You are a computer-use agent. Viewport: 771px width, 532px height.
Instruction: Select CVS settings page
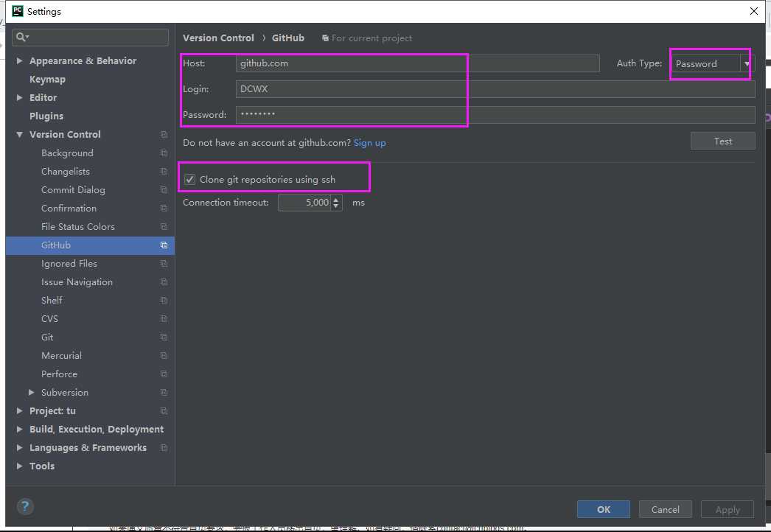click(x=49, y=319)
